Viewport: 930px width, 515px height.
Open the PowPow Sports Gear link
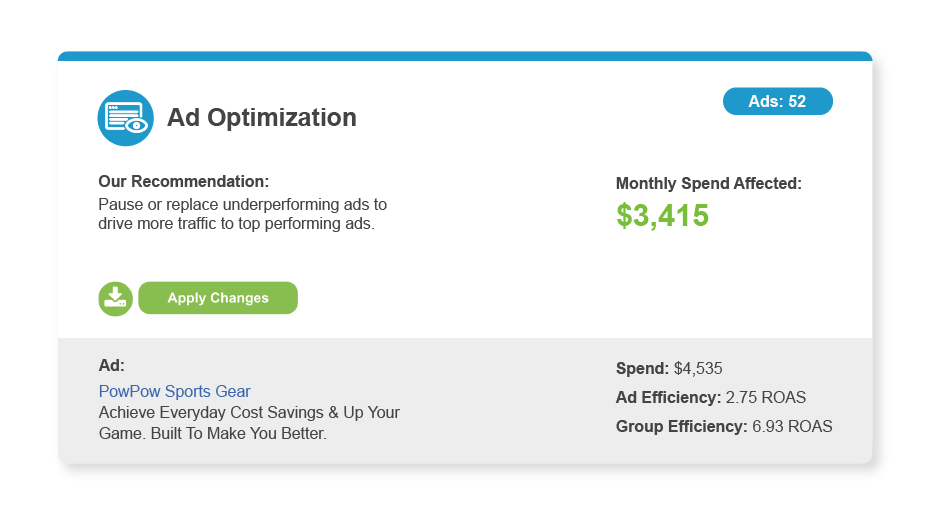pyautogui.click(x=174, y=391)
